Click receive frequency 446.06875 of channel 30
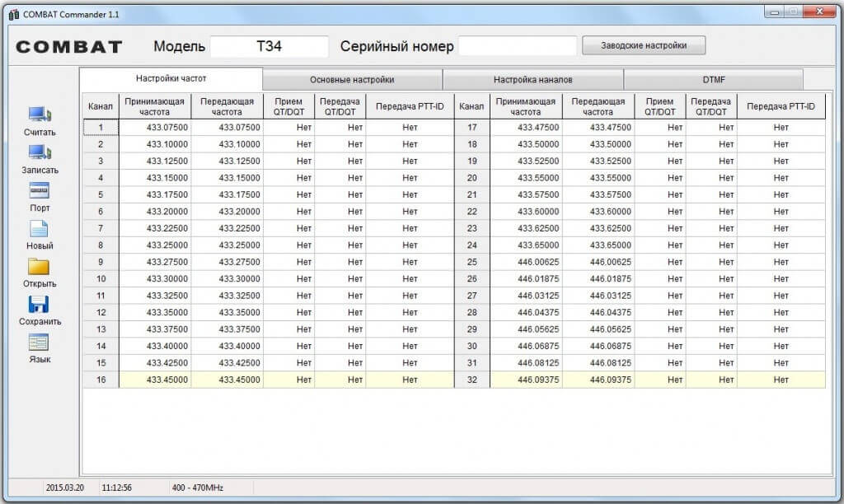The width and height of the screenshot is (844, 504). [527, 346]
